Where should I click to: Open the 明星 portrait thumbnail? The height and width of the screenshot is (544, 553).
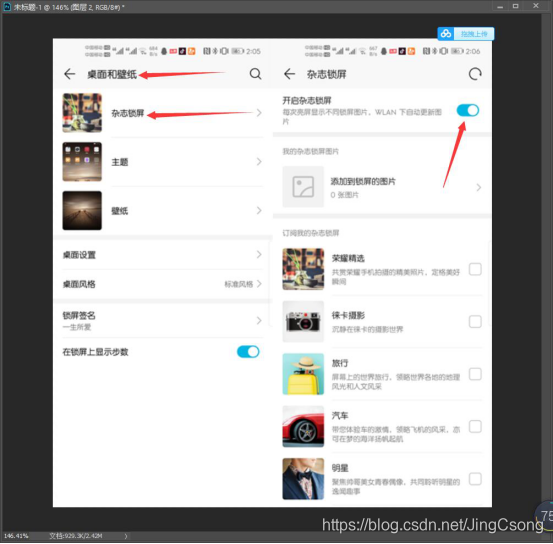(303, 479)
